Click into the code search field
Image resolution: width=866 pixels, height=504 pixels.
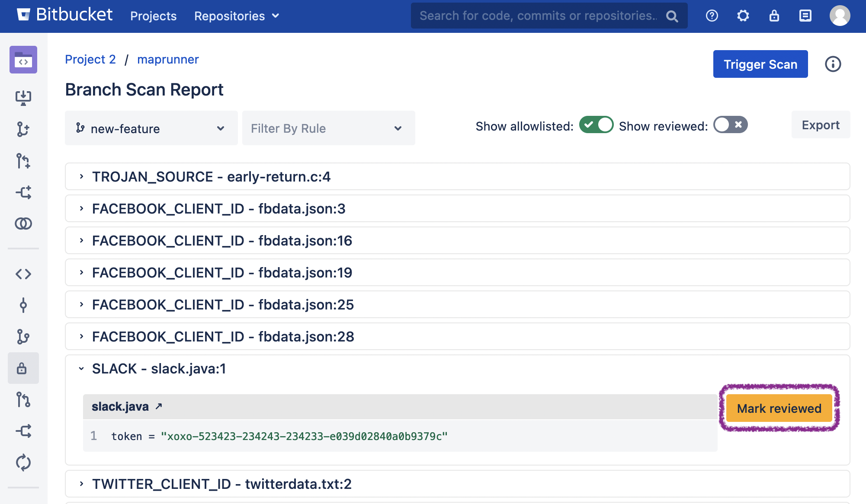click(539, 16)
